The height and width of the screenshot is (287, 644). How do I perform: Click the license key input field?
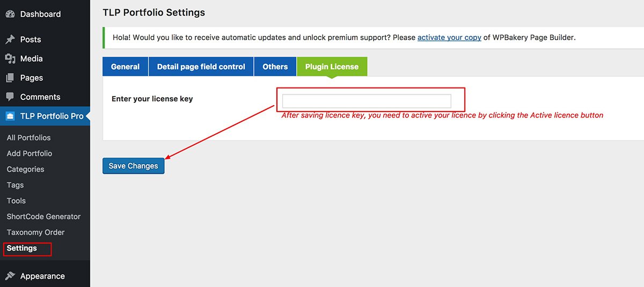point(367,101)
